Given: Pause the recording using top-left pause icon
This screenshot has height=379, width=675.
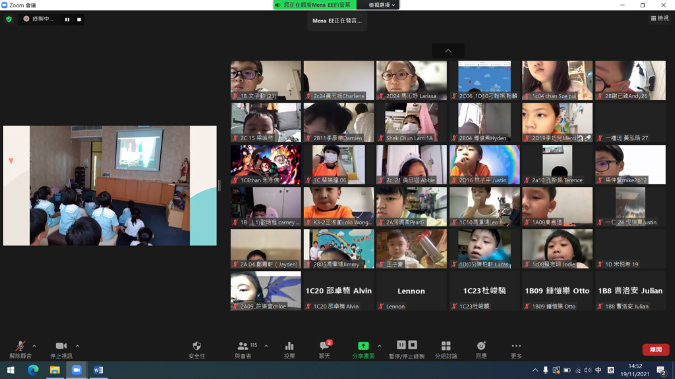Looking at the screenshot, I should [67, 19].
